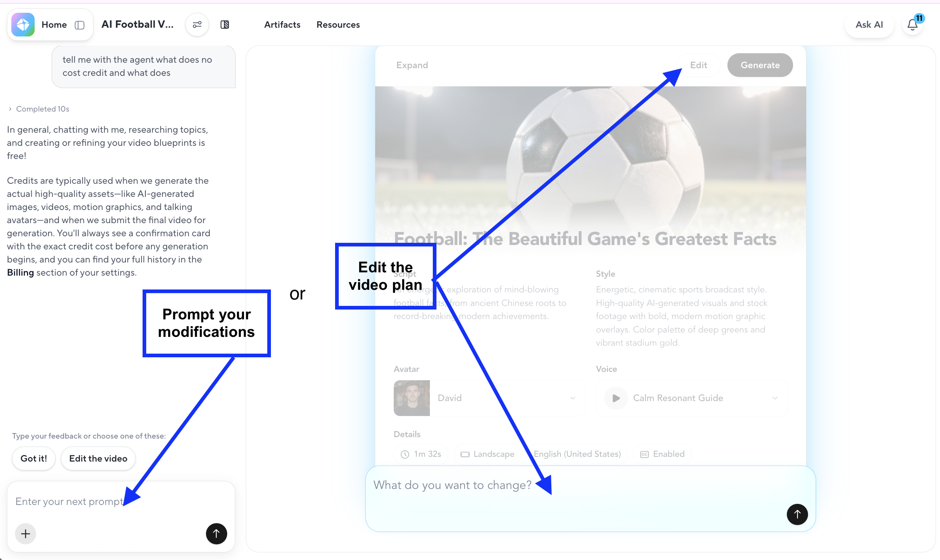
Task: Open the Artifacts tab
Action: point(282,24)
